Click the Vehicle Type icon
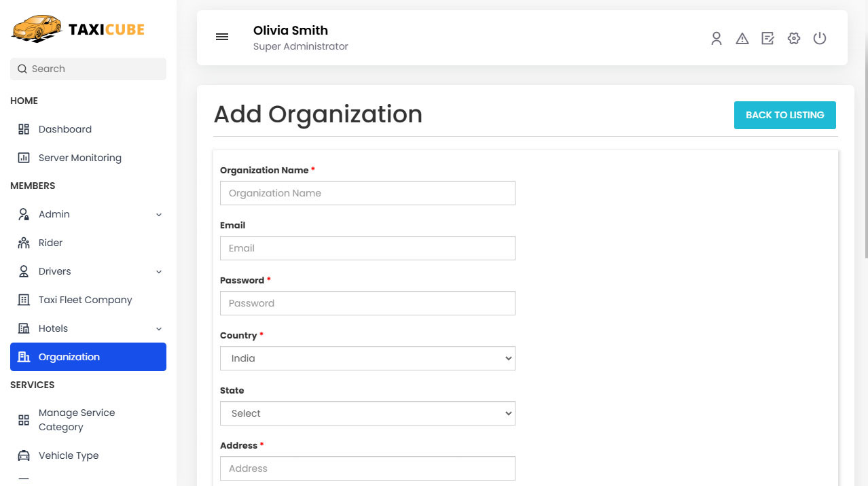 pyautogui.click(x=25, y=455)
